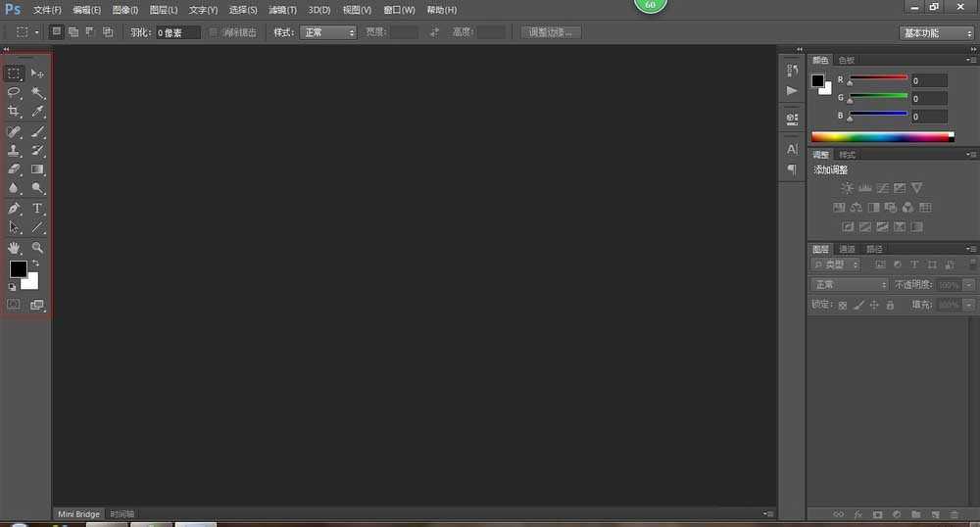Screen dimensions: 980x527
Task: Click the 调整边缘... button
Action: pos(552,32)
